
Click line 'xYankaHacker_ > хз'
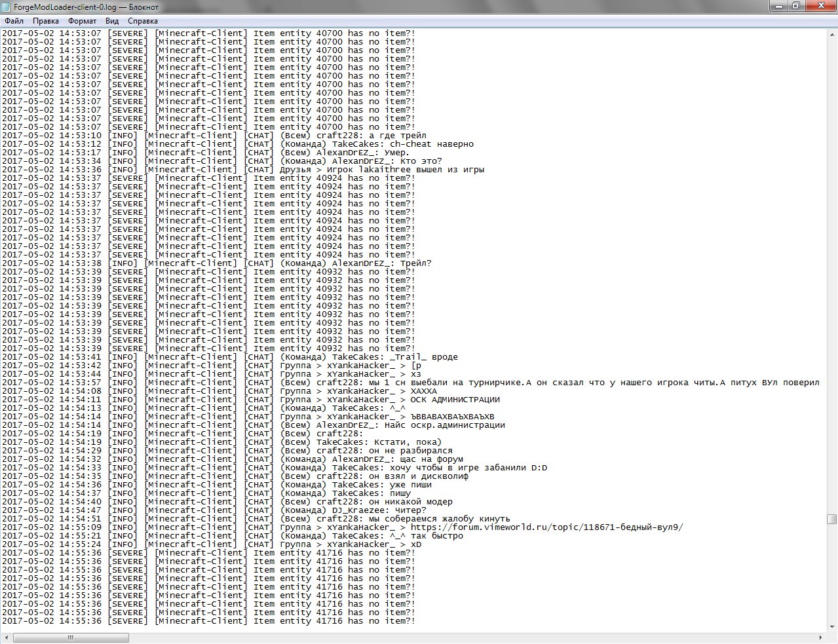click(211, 374)
